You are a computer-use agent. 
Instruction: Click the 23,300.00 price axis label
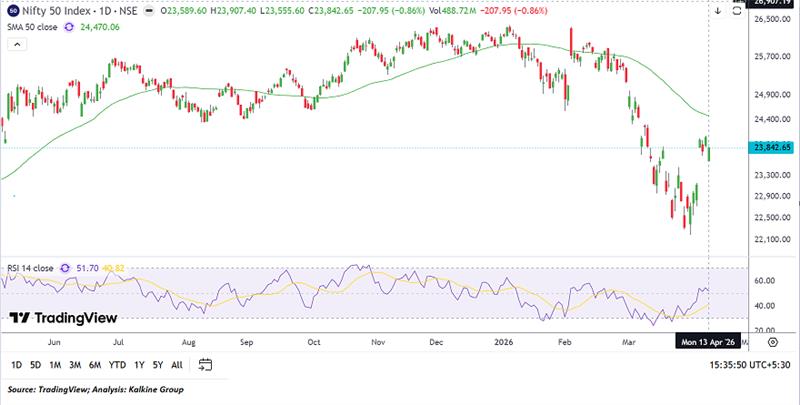pos(772,175)
